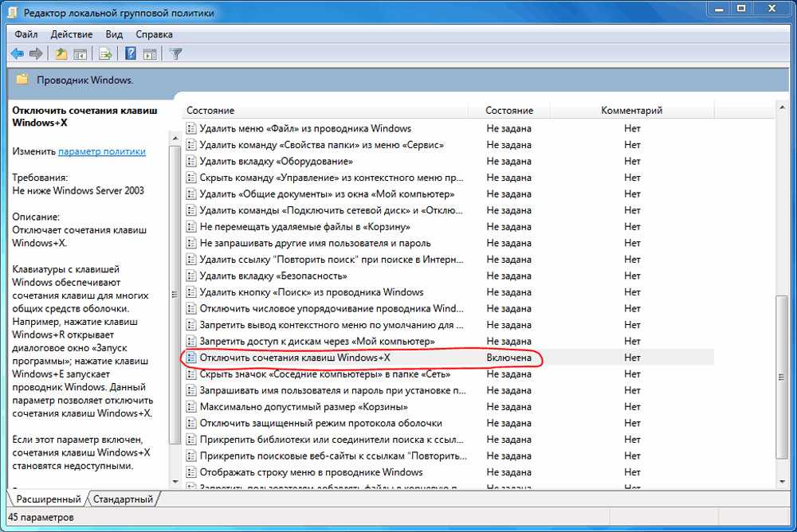
Task: Click the Back arrow toolbar icon
Action: coord(17,54)
